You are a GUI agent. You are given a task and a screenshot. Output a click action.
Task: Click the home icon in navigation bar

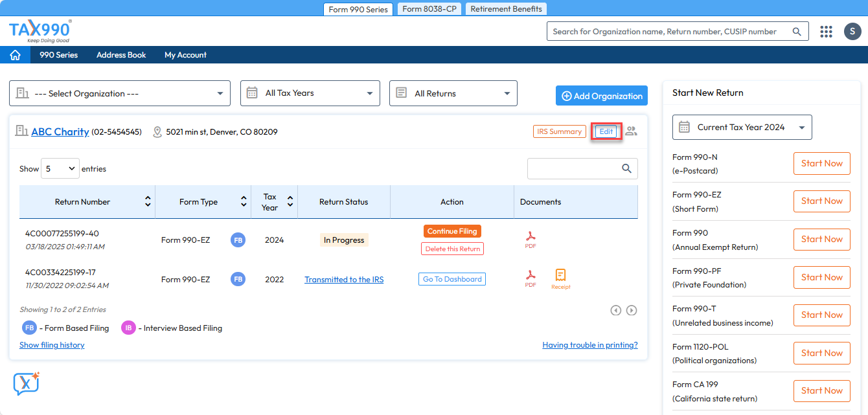point(15,55)
